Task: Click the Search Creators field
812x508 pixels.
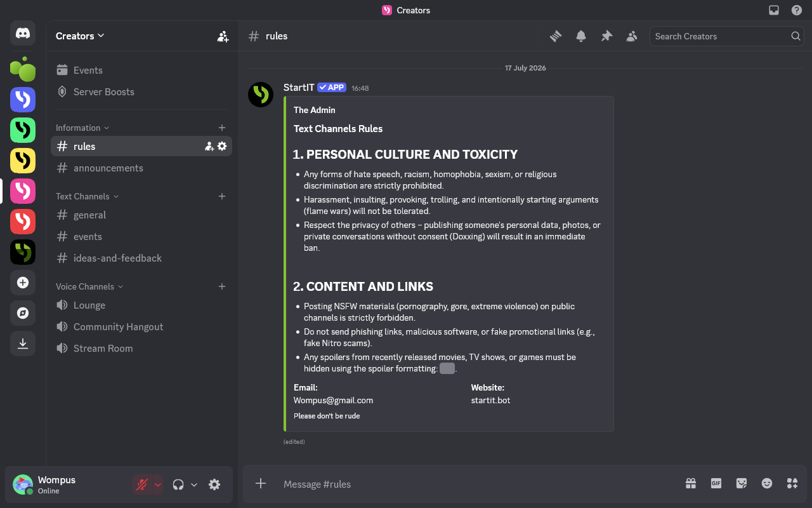Action: coord(726,36)
